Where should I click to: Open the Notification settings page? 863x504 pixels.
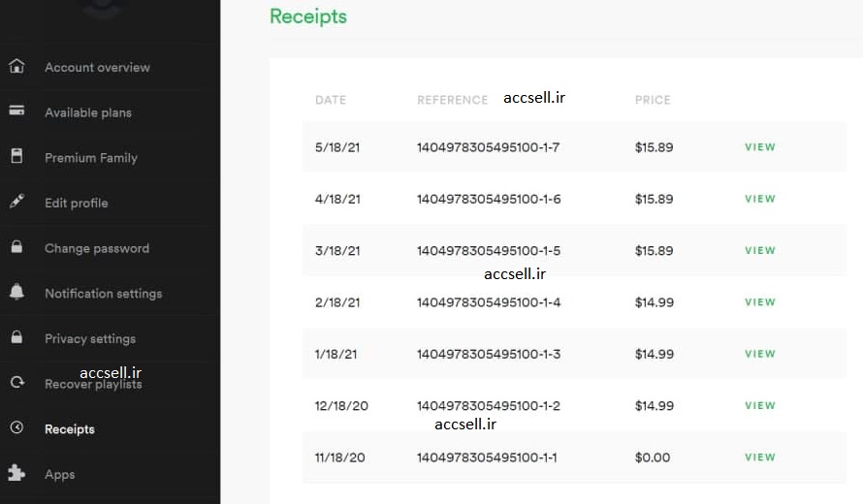tap(104, 294)
